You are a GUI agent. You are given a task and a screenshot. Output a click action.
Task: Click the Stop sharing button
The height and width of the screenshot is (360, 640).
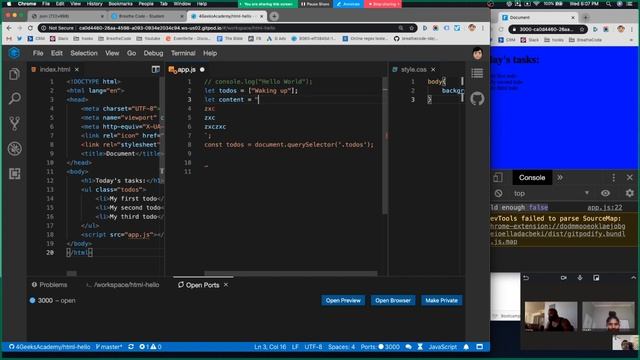pyautogui.click(x=383, y=4)
